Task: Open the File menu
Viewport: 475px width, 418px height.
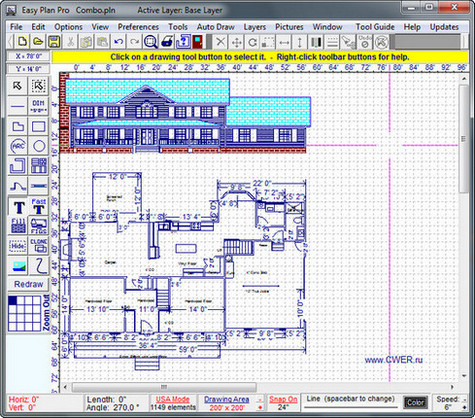Action: coord(16,27)
